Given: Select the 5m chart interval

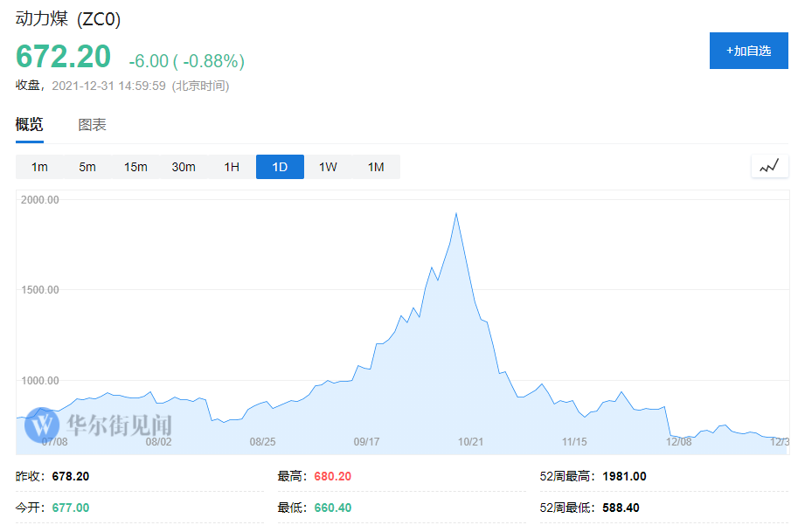Looking at the screenshot, I should click(x=87, y=167).
